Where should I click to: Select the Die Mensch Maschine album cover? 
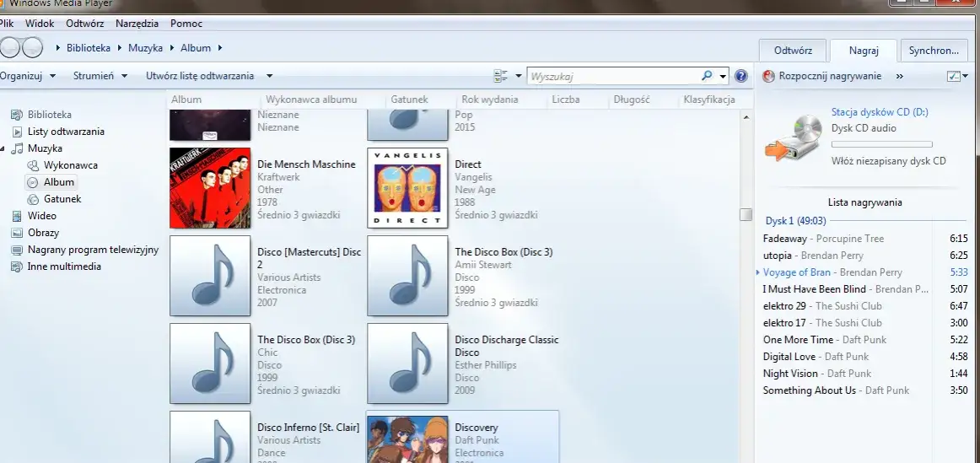(x=210, y=188)
